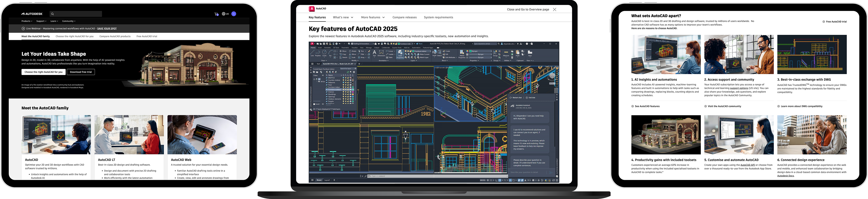Click the Furniture-outdoor layer color swatch
868x199 pixels.
pyautogui.click(x=353, y=90)
